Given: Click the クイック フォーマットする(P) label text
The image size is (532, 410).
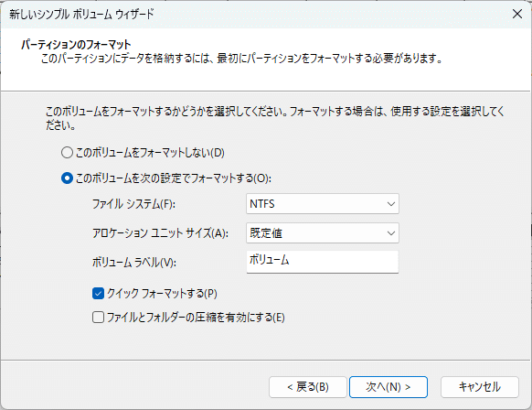Looking at the screenshot, I should coord(162,294).
